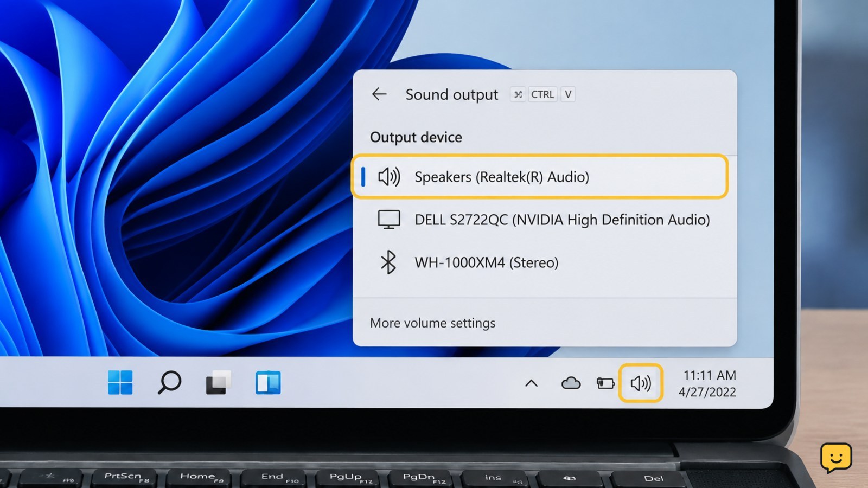
Task: Choose DELL S2722QC NVIDIA audio output
Action: tap(545, 220)
